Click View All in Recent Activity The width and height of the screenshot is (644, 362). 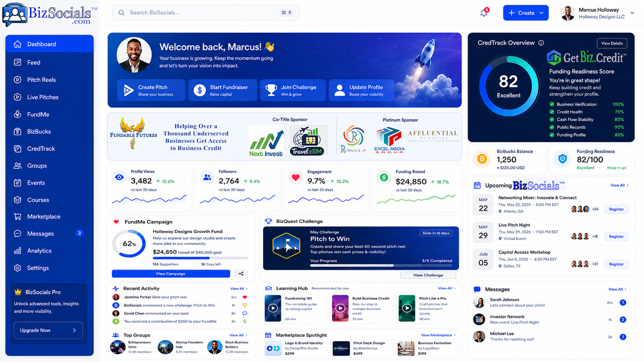click(x=239, y=289)
